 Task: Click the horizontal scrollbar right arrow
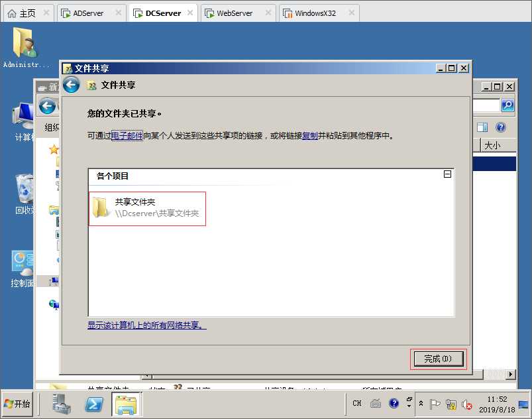[x=511, y=375]
